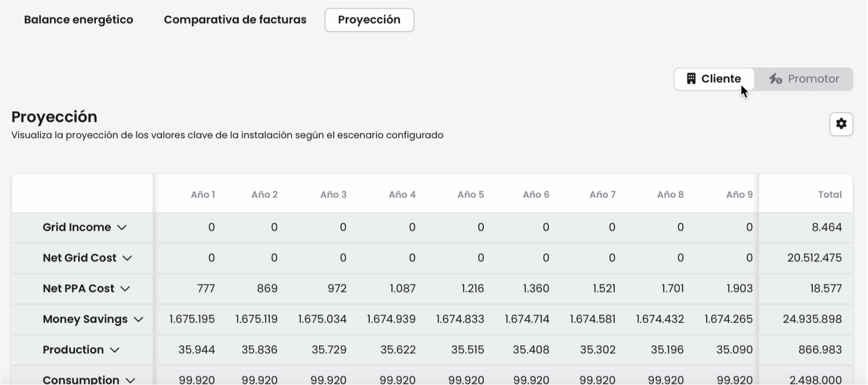The height and width of the screenshot is (385, 868).
Task: Click the Año 9 column header
Action: click(739, 195)
